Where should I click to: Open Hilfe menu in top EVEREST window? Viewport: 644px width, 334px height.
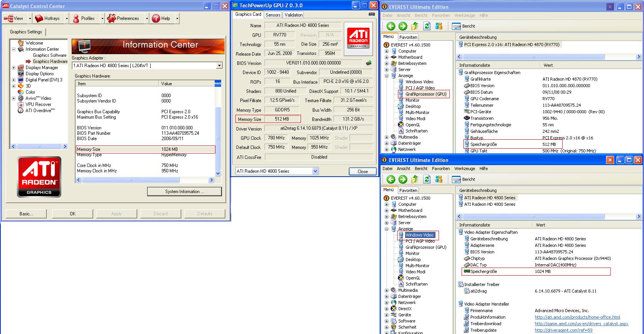pyautogui.click(x=483, y=15)
